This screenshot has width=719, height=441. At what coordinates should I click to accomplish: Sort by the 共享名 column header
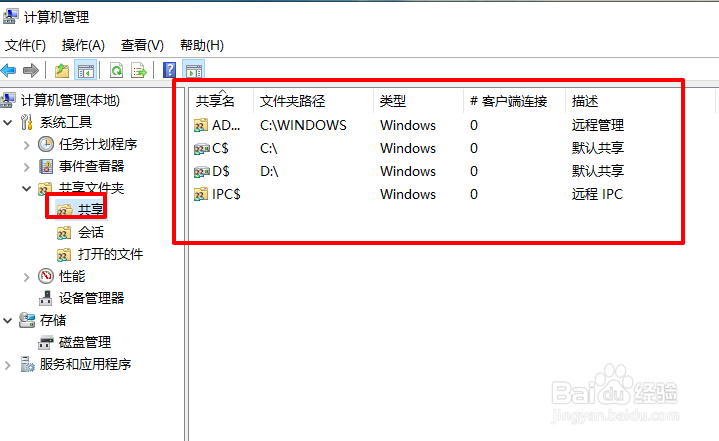click(x=221, y=101)
